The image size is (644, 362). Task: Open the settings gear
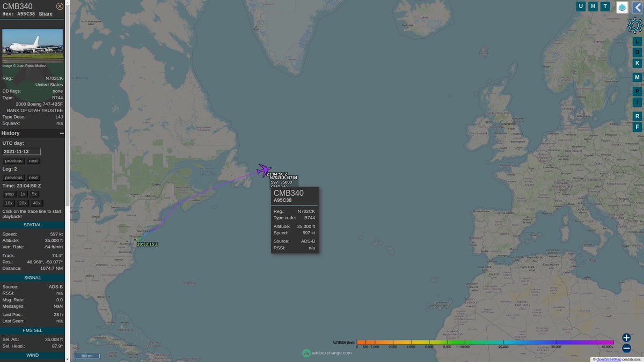pyautogui.click(x=635, y=25)
